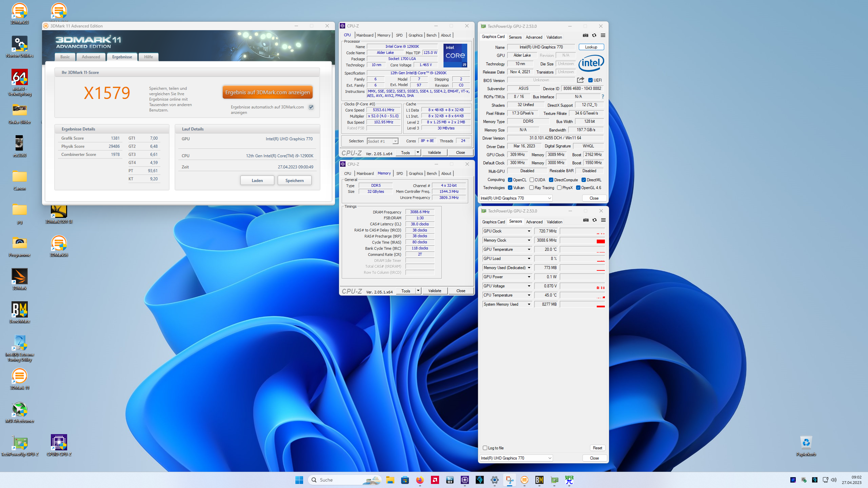Enable Log to file checkbox

(x=485, y=448)
